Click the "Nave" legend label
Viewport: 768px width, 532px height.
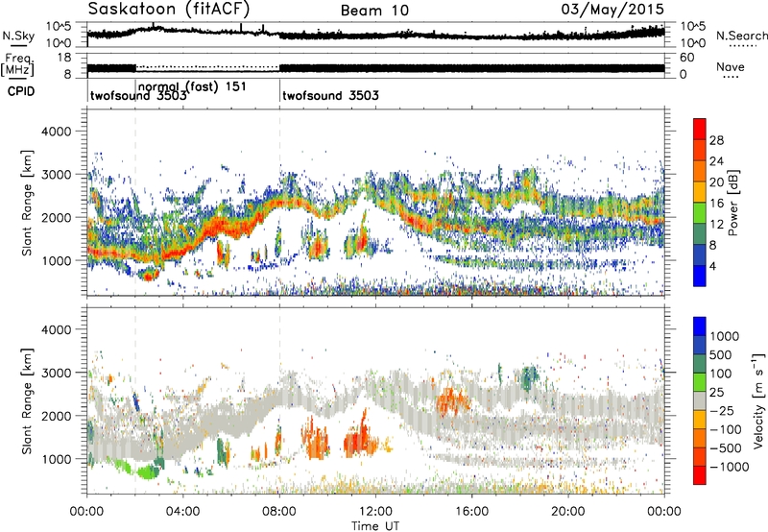tap(731, 67)
